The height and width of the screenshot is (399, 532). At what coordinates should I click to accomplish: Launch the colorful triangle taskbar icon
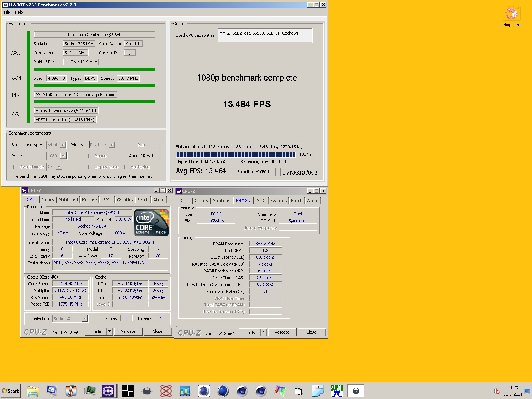280,391
